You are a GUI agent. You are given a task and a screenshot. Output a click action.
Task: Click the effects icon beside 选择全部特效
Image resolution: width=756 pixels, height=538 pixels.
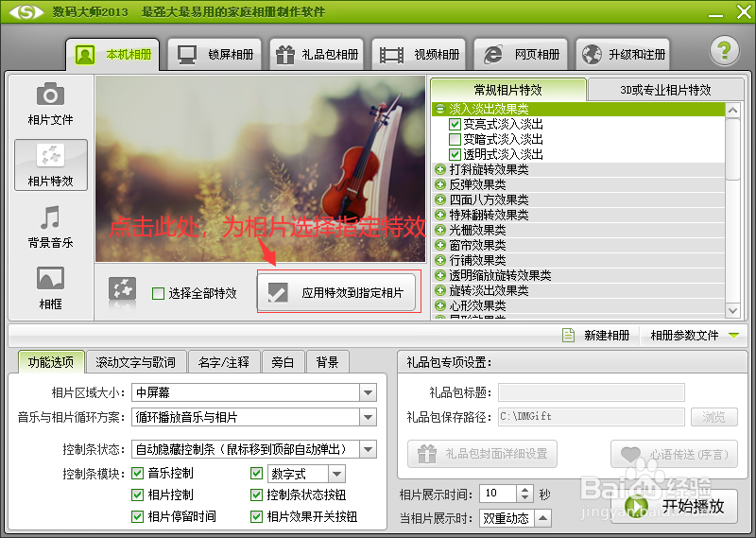click(122, 290)
